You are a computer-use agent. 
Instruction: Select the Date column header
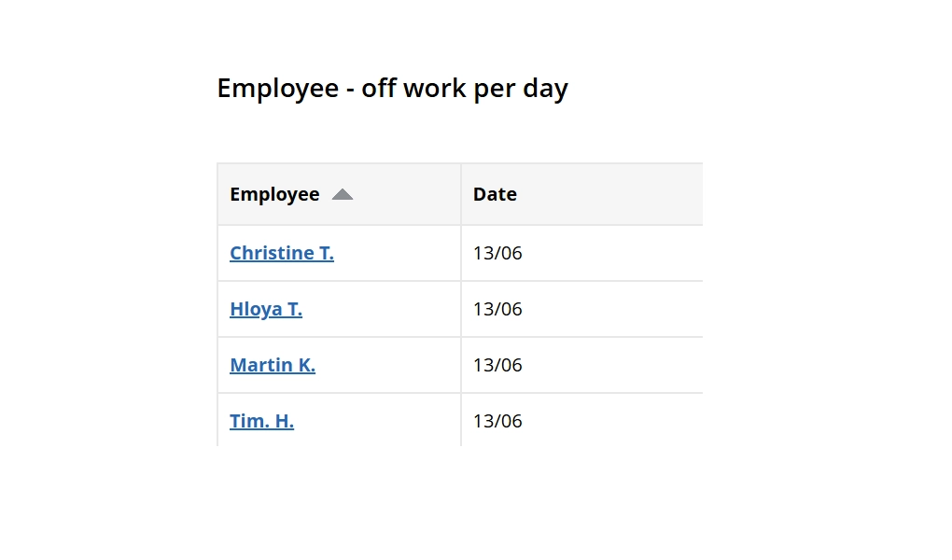495,194
